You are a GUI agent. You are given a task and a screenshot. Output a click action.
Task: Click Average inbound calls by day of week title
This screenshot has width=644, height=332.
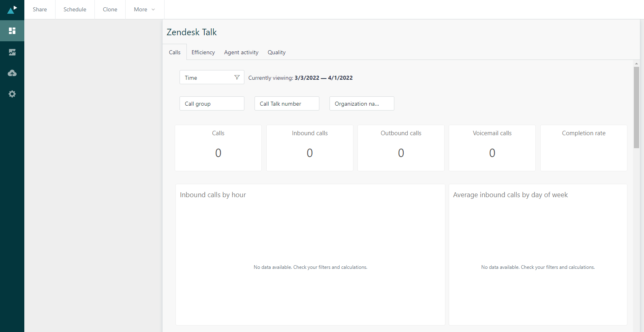(x=510, y=195)
